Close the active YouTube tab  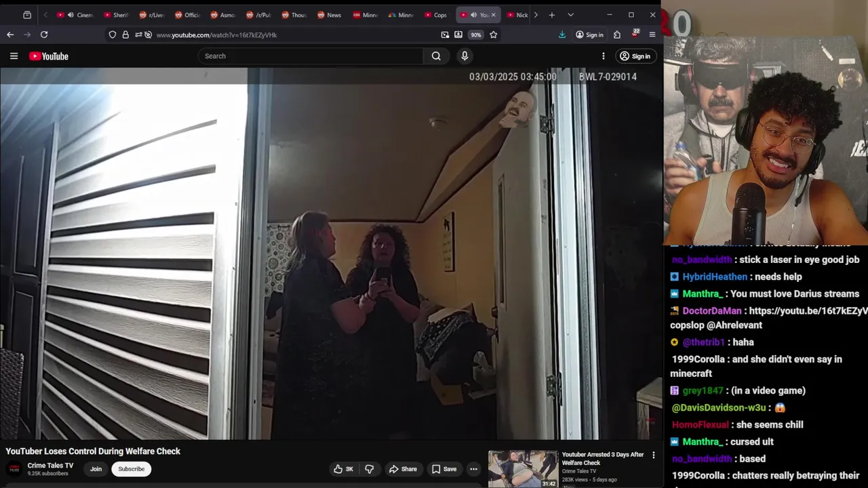pos(493,15)
